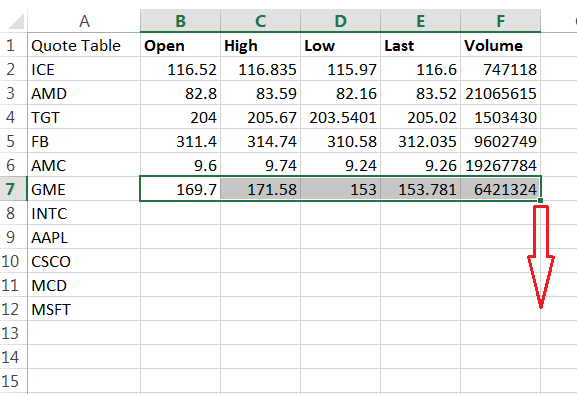Screen dimensions: 577x394
Task: Select the MSFT ticker cell
Action: pos(84,309)
